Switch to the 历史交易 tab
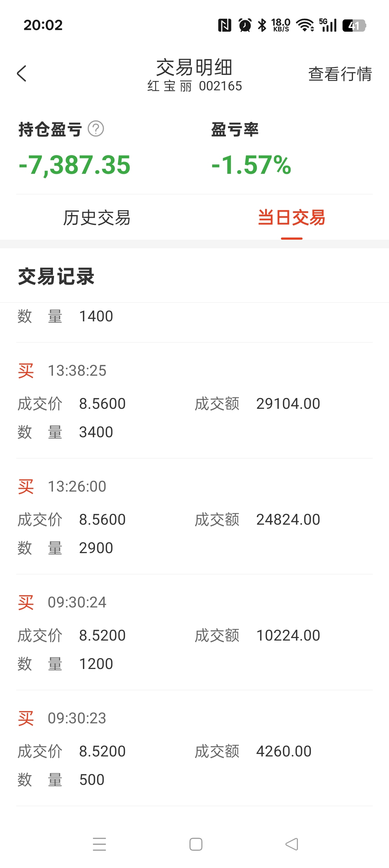 (97, 218)
